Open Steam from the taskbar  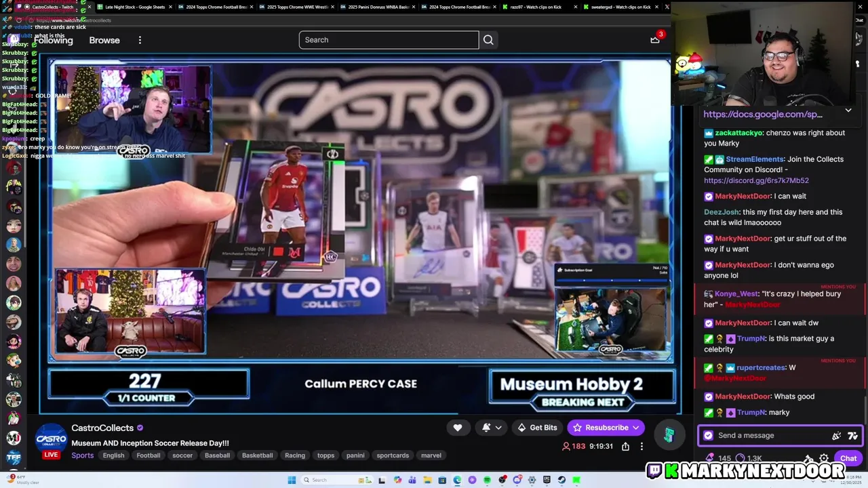[x=561, y=480]
